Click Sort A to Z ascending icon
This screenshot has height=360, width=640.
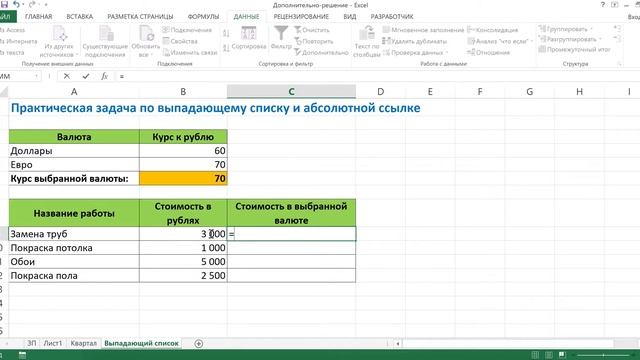[226, 33]
